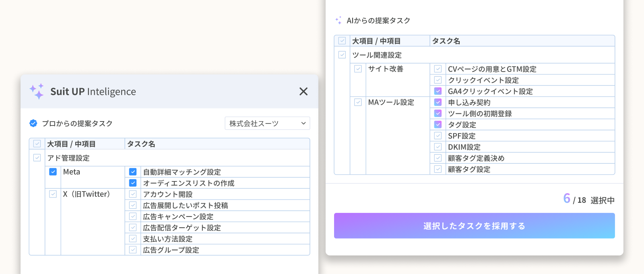Uncheck GA4クリックイベント設定 checkbox

tap(438, 91)
